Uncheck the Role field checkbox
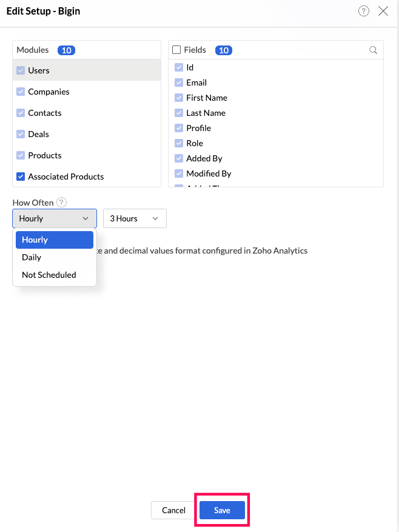 [179, 143]
